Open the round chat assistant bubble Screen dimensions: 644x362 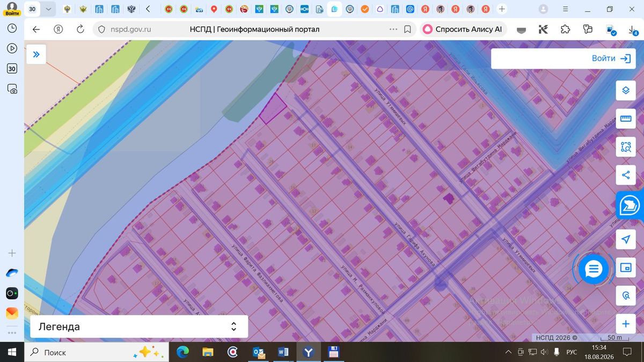coord(593,269)
